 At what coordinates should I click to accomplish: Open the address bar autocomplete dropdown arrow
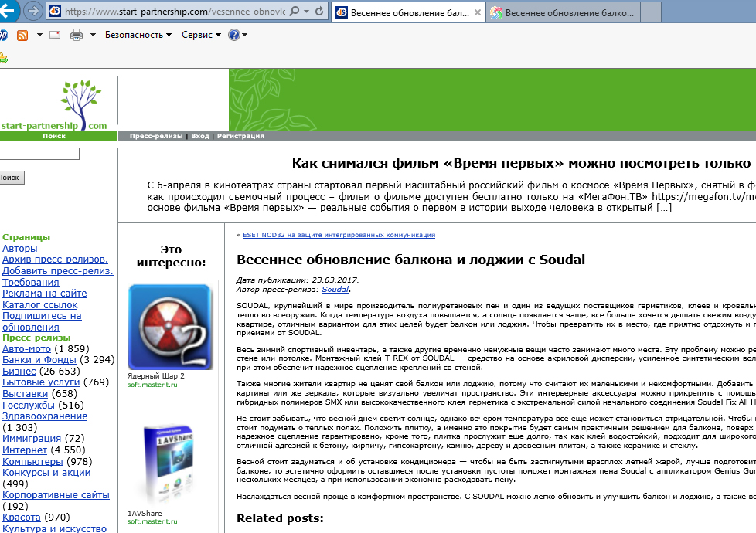pos(307,11)
